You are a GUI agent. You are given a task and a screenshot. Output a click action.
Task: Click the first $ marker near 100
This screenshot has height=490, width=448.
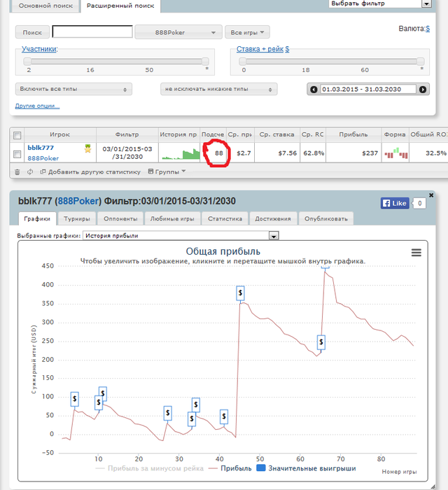(x=74, y=399)
